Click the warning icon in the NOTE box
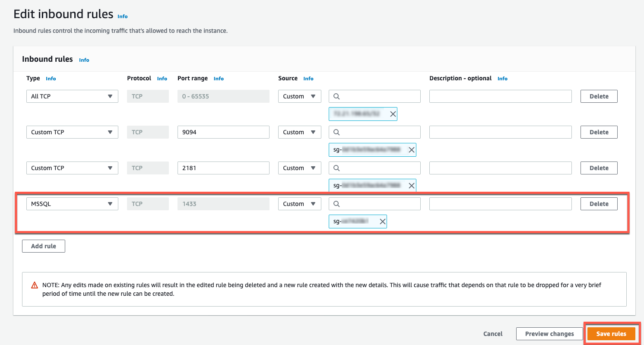 pos(35,285)
